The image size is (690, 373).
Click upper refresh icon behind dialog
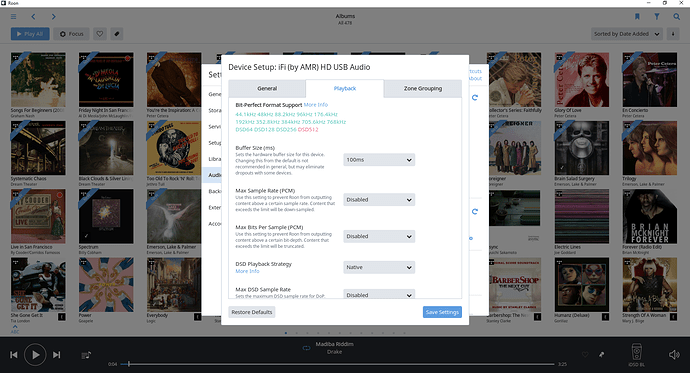pyautogui.click(x=475, y=98)
